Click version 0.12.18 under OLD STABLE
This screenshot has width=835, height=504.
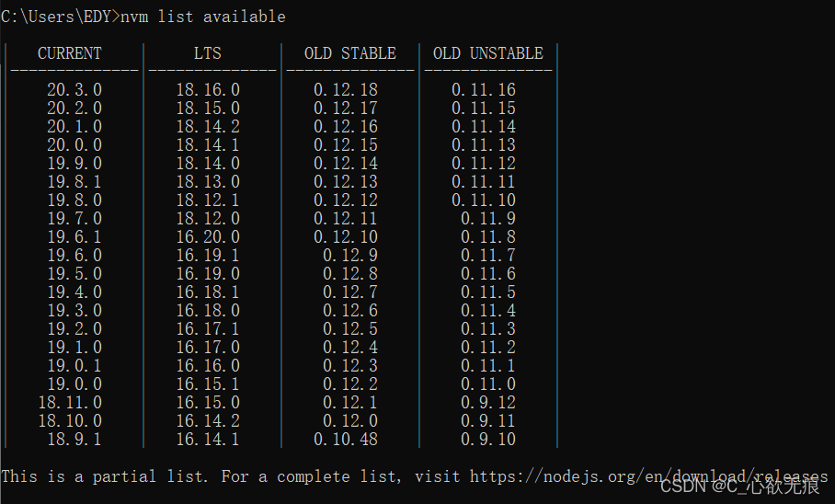tap(346, 90)
